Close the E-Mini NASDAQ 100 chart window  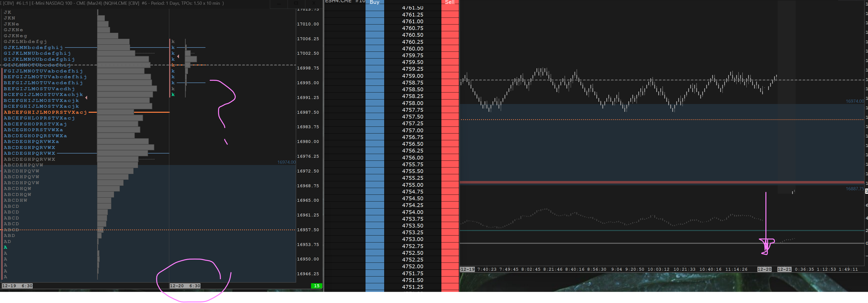pos(314,3)
